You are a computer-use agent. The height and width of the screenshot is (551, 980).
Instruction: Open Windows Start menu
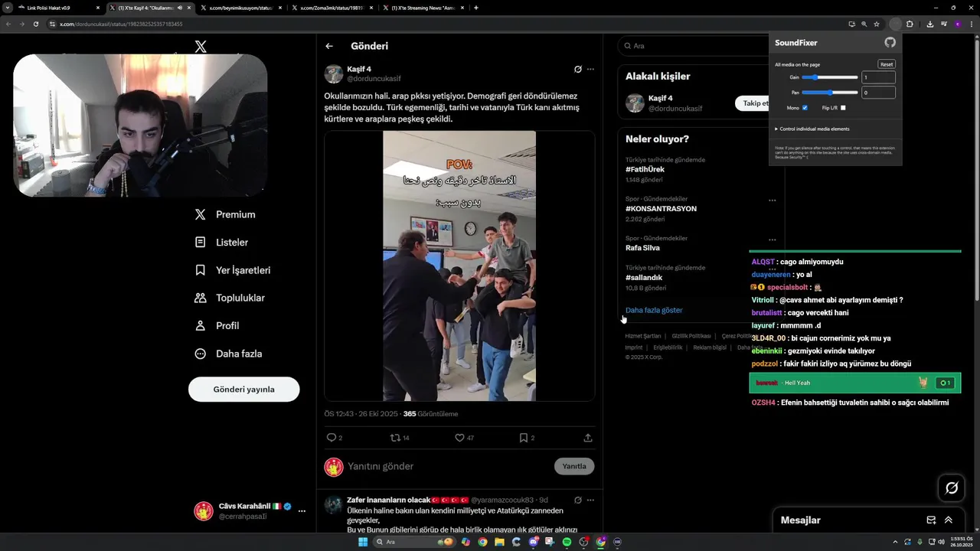click(x=363, y=542)
